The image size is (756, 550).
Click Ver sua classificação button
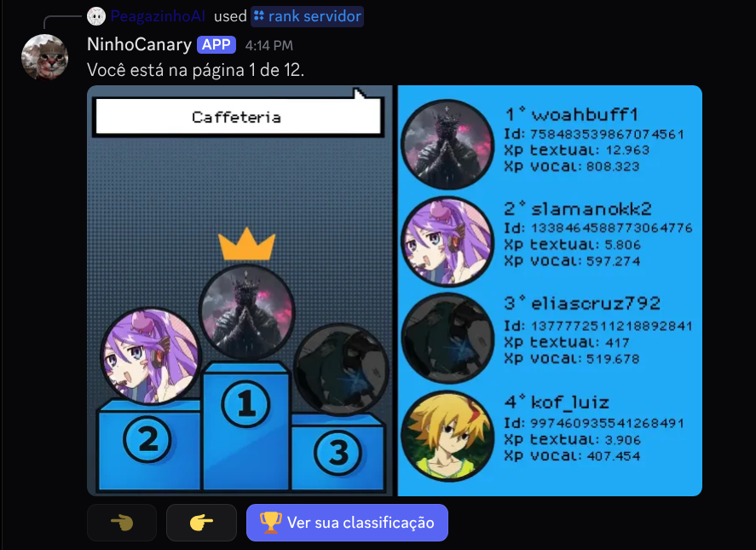pyautogui.click(x=347, y=523)
